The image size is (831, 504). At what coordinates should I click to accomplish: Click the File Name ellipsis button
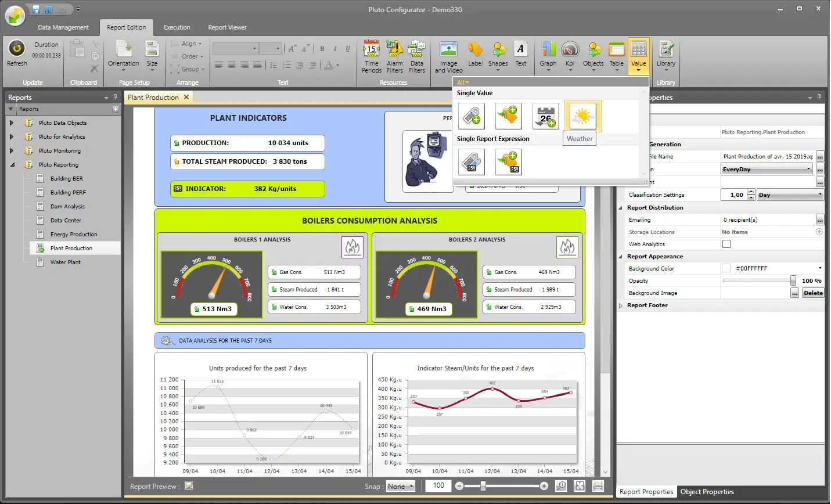point(820,157)
